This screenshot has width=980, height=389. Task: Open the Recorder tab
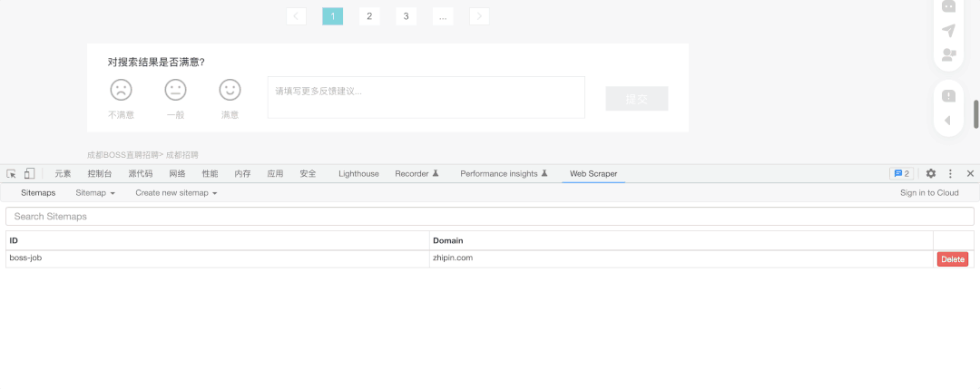point(416,173)
